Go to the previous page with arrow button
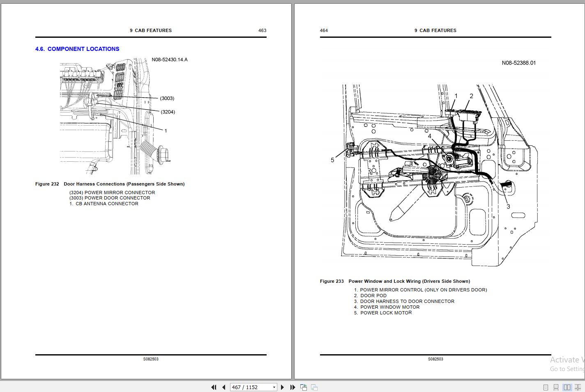 [223, 387]
